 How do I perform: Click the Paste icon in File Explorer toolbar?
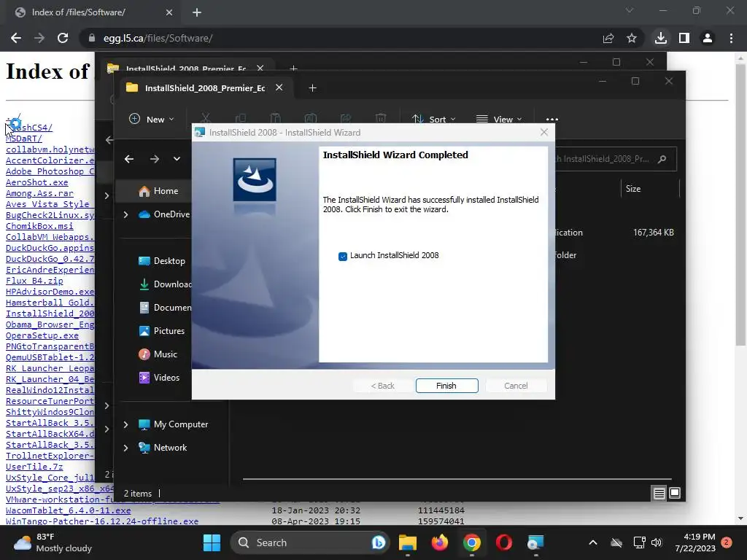coord(275,118)
